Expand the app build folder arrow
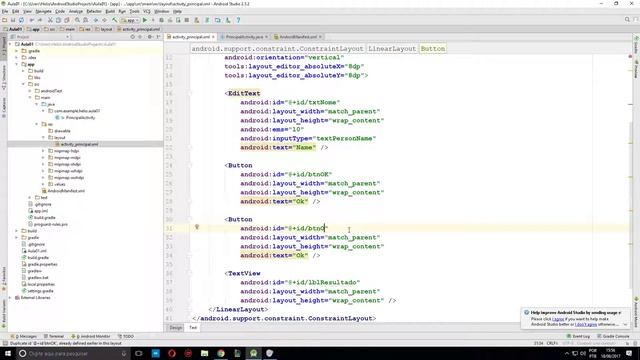This screenshot has height=360, width=640. click(x=23, y=71)
